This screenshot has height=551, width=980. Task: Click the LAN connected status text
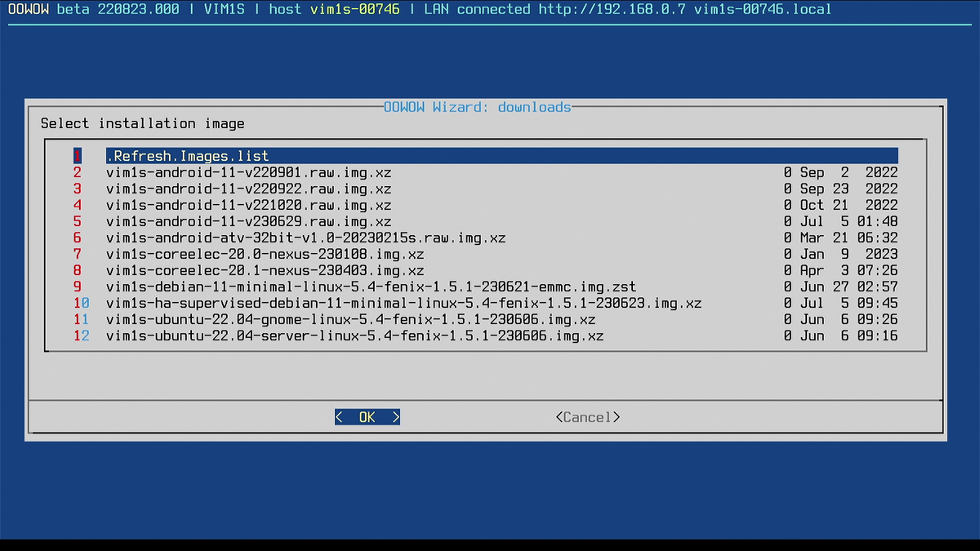coord(478,9)
